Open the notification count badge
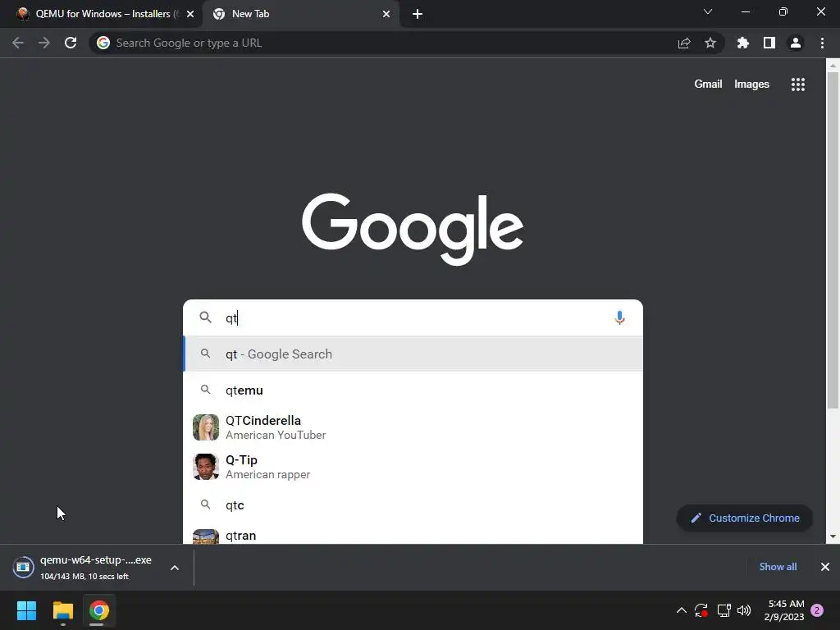The image size is (840, 630). pos(817,610)
